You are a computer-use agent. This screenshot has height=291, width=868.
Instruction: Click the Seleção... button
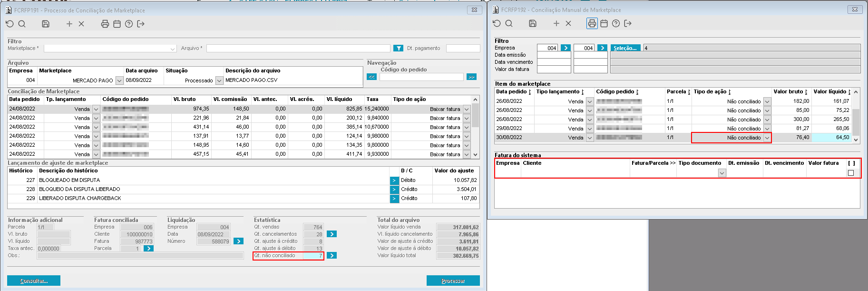pyautogui.click(x=625, y=48)
